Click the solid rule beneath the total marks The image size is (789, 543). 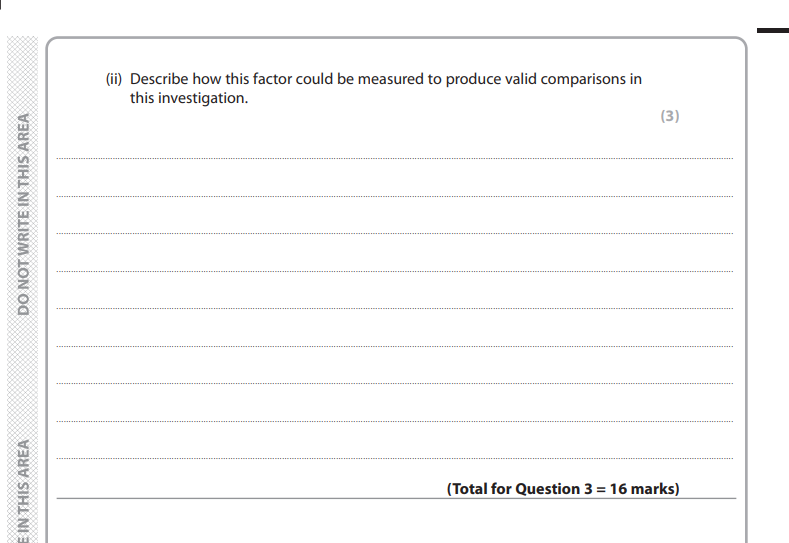pos(396,498)
